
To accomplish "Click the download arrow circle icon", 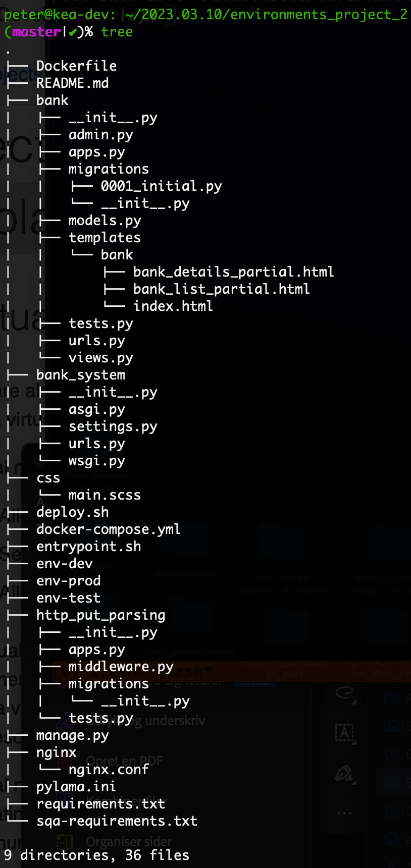I will (x=392, y=754).
